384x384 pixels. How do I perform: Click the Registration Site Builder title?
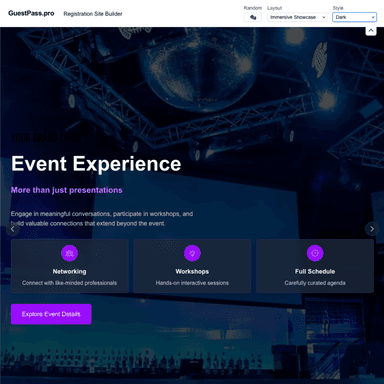tap(93, 14)
